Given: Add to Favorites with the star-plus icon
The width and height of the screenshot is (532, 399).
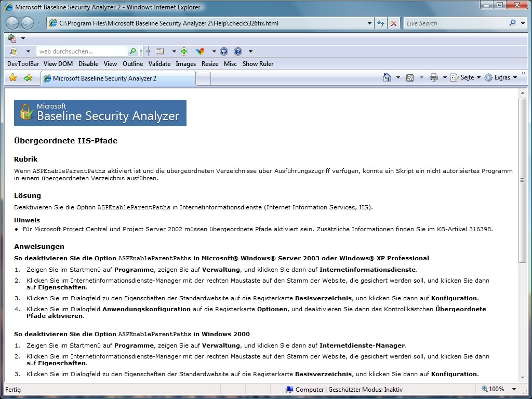Looking at the screenshot, I should tap(28, 78).
